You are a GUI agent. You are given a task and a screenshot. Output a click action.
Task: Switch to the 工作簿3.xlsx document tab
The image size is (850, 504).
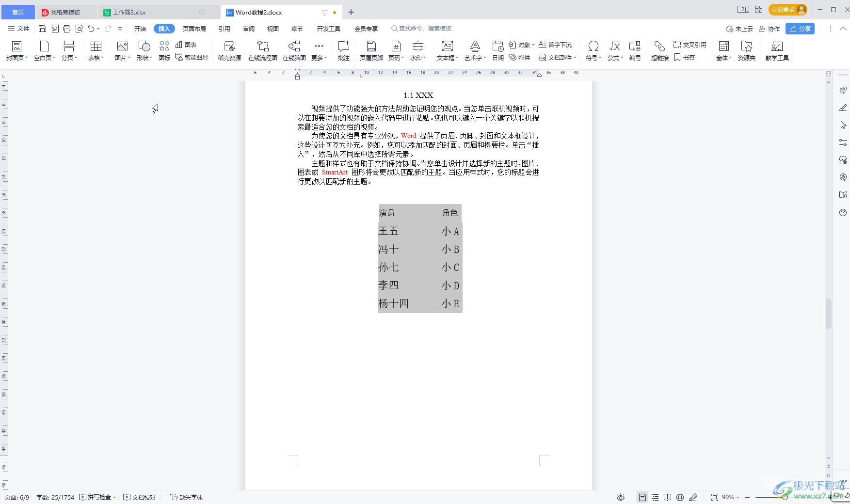(160, 12)
